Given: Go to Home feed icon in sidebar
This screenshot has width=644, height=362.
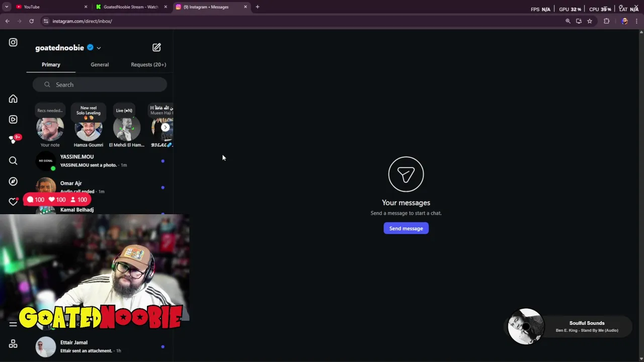Looking at the screenshot, I should click(x=13, y=99).
